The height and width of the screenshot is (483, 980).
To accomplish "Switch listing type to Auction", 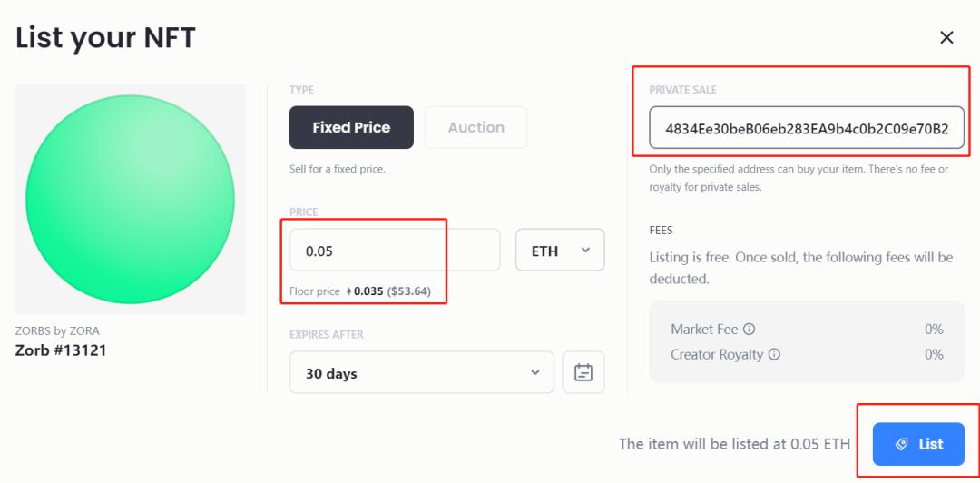I will tap(475, 127).
